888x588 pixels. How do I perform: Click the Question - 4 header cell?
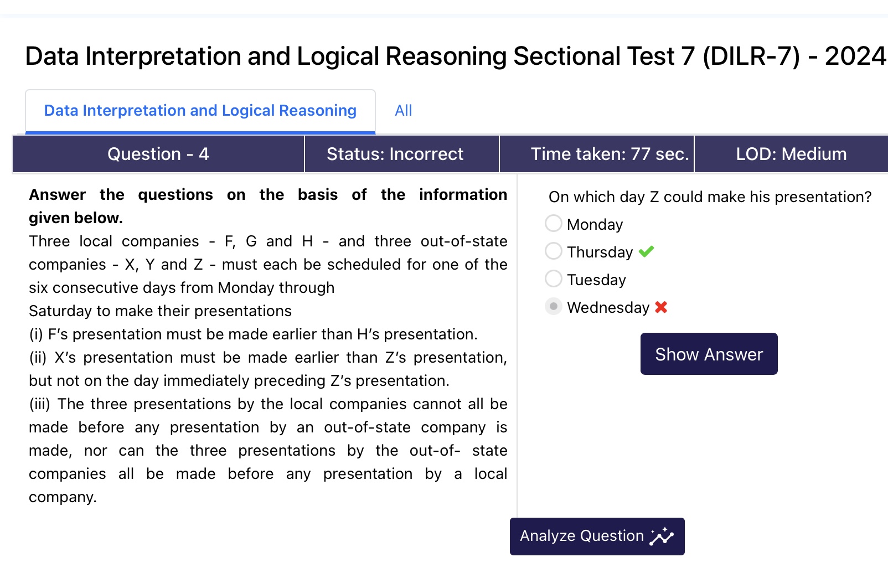tap(158, 154)
